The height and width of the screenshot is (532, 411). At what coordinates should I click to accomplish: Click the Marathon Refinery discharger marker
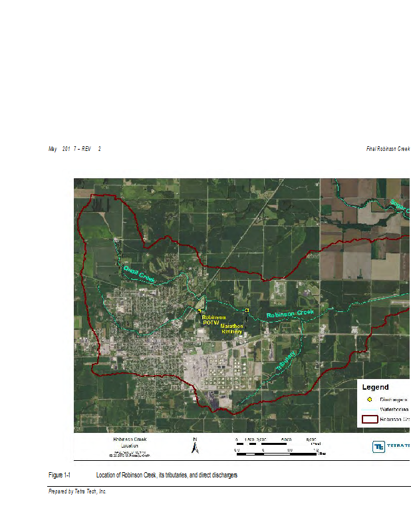click(x=247, y=311)
